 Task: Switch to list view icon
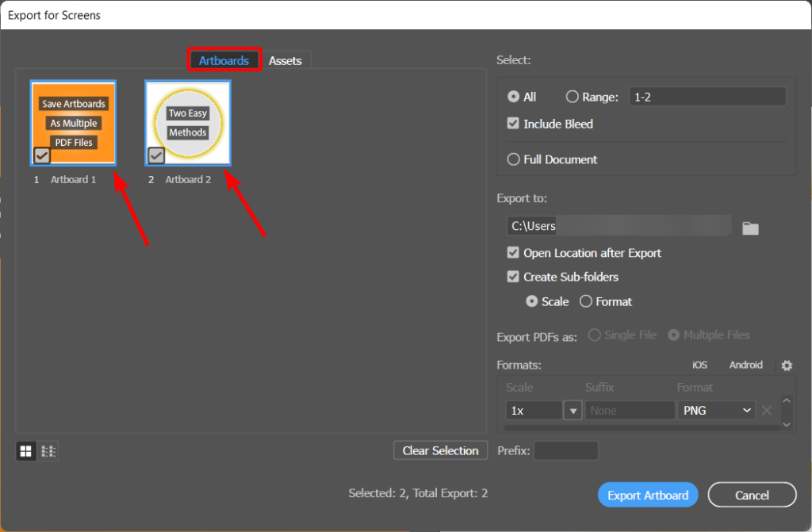pyautogui.click(x=48, y=451)
